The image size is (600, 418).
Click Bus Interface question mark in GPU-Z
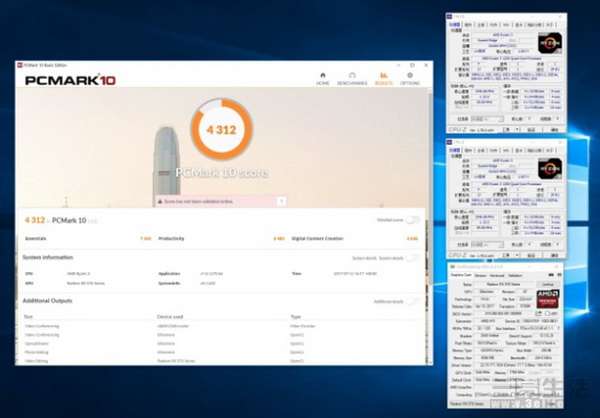[x=558, y=328]
